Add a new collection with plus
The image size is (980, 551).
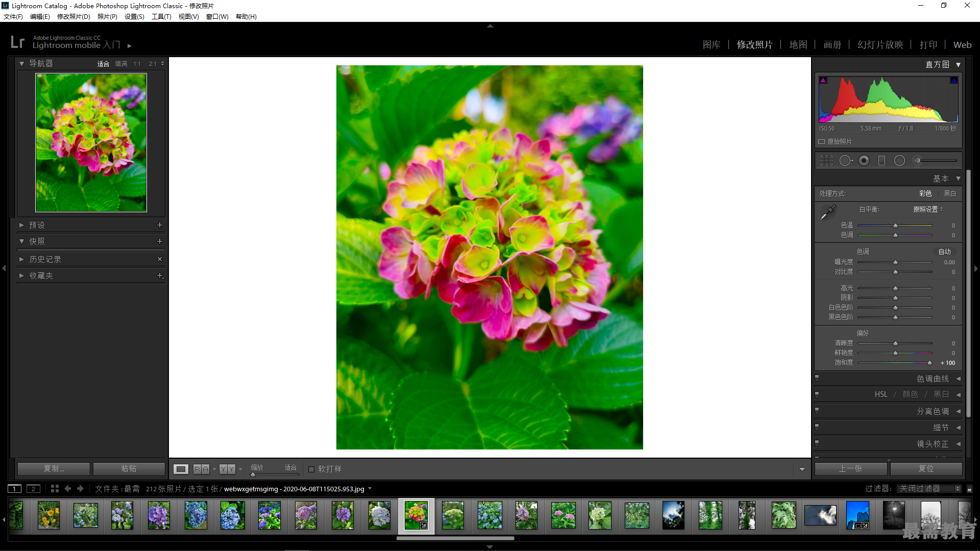point(160,275)
